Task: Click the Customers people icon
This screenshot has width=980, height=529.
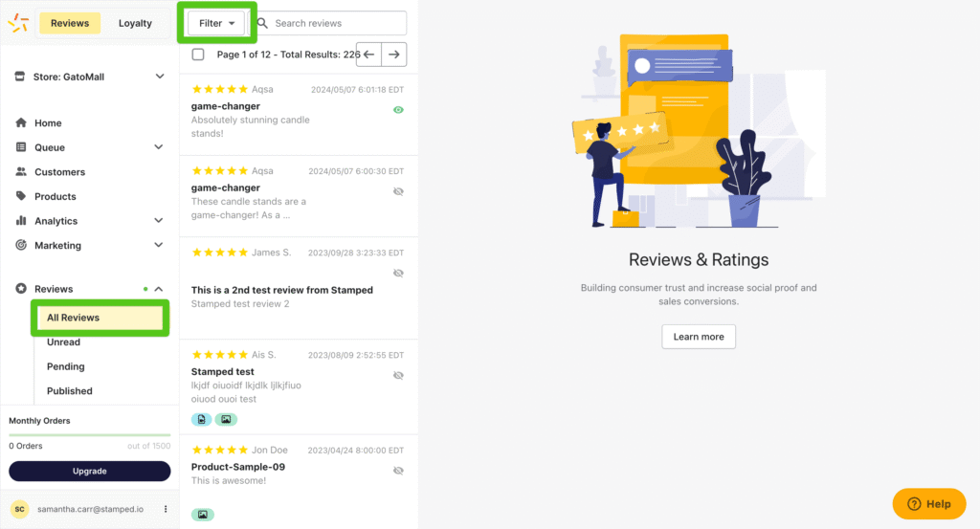Action: click(21, 172)
